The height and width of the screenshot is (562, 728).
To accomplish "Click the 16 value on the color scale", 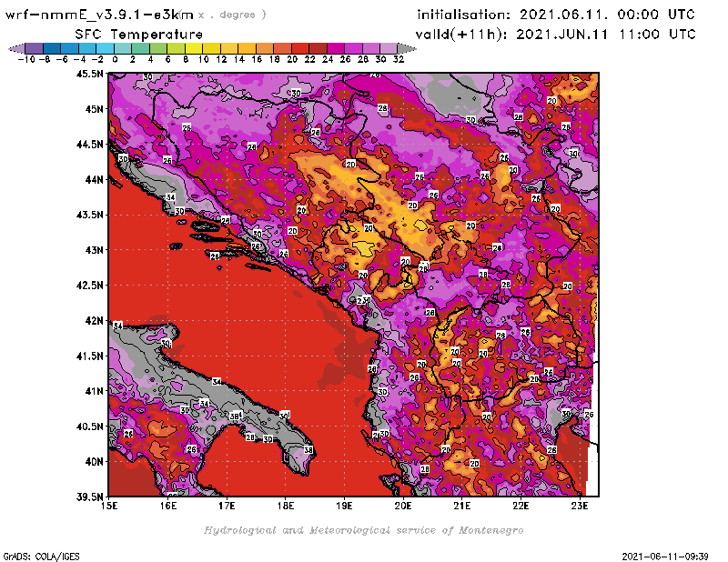I will 257,59.
